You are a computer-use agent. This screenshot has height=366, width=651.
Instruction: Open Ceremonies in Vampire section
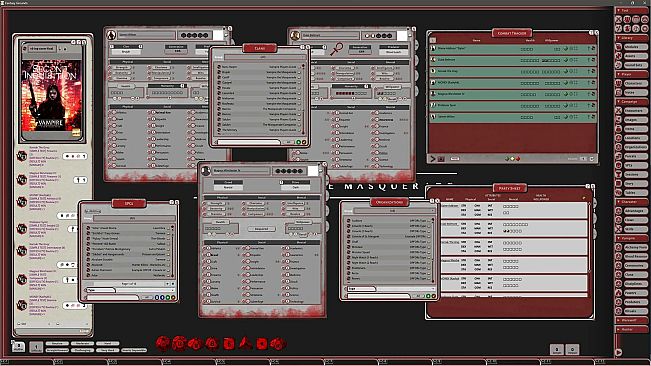coord(636,266)
